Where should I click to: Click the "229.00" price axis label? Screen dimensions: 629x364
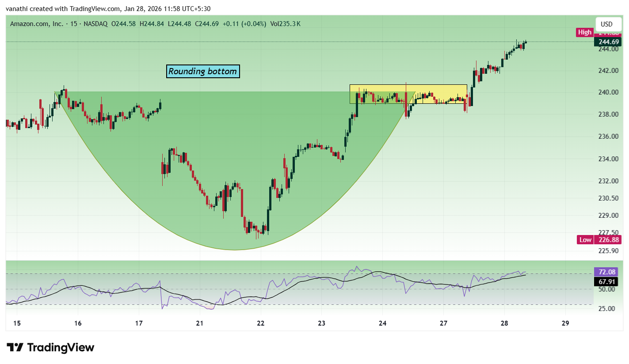609,216
